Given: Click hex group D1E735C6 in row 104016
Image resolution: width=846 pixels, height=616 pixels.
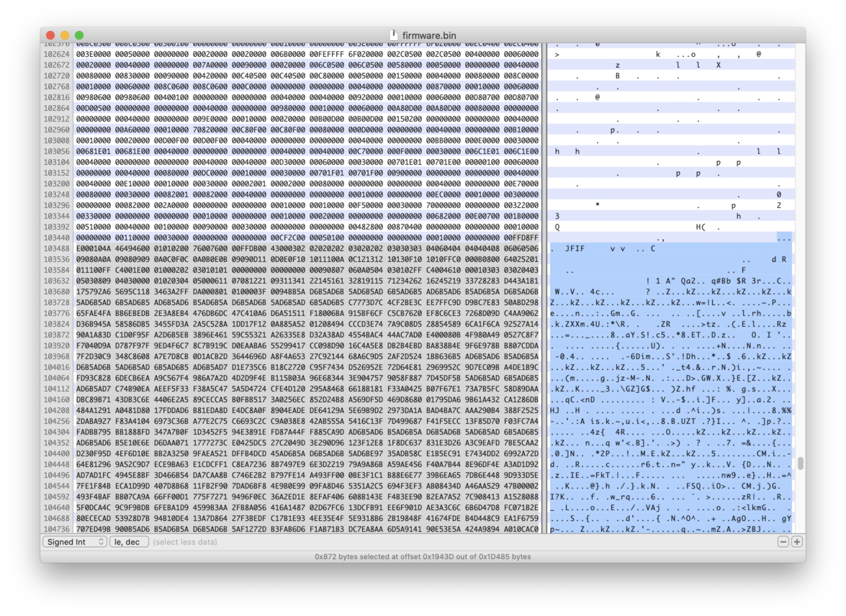Looking at the screenshot, I should click(249, 367).
